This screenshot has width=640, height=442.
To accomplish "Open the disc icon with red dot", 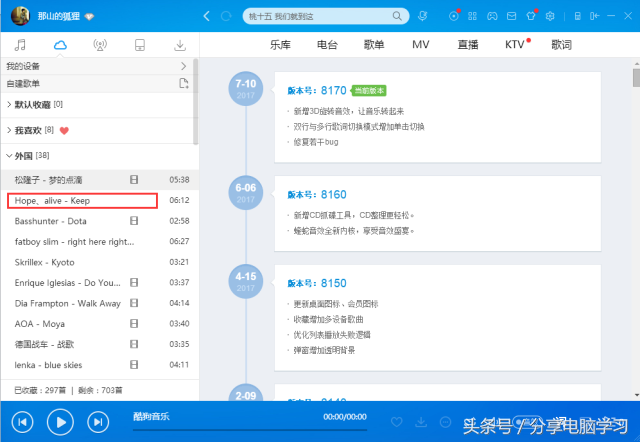I will click(x=453, y=16).
